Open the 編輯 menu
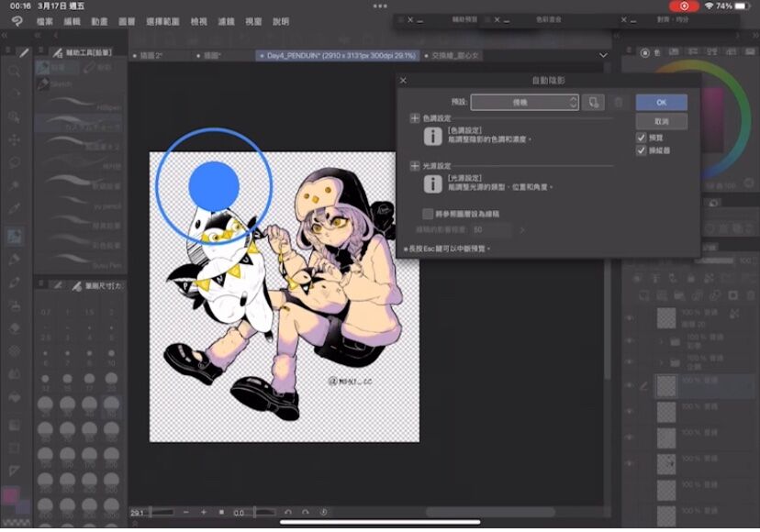 click(x=72, y=22)
